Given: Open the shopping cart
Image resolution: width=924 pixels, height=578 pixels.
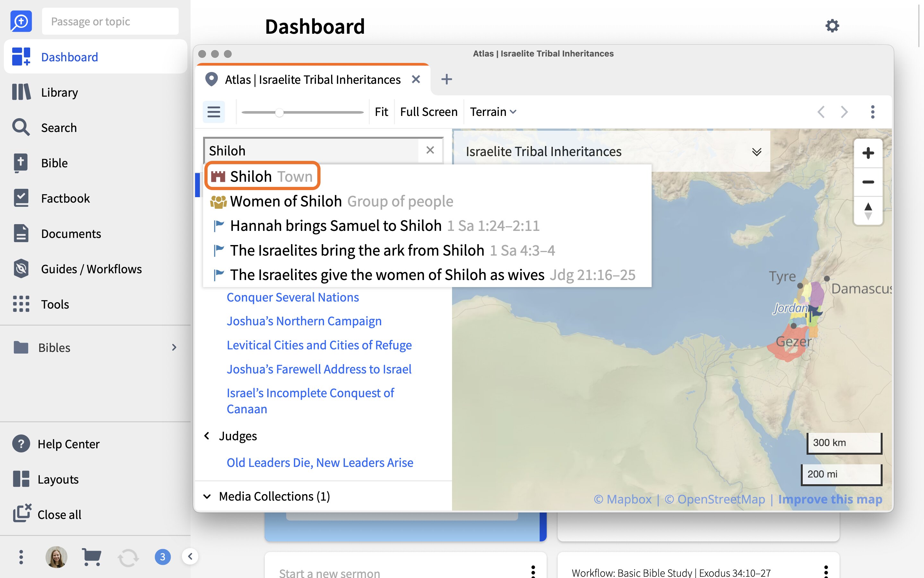Looking at the screenshot, I should click(x=92, y=557).
